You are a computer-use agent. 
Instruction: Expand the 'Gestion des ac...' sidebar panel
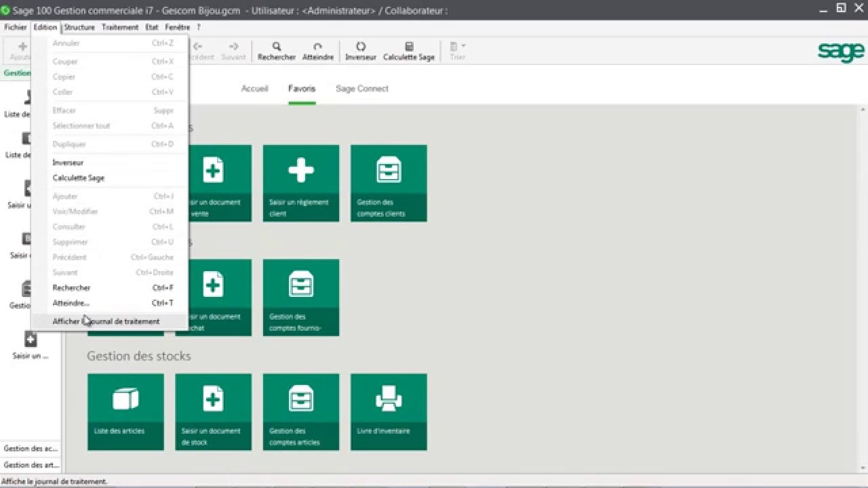31,449
